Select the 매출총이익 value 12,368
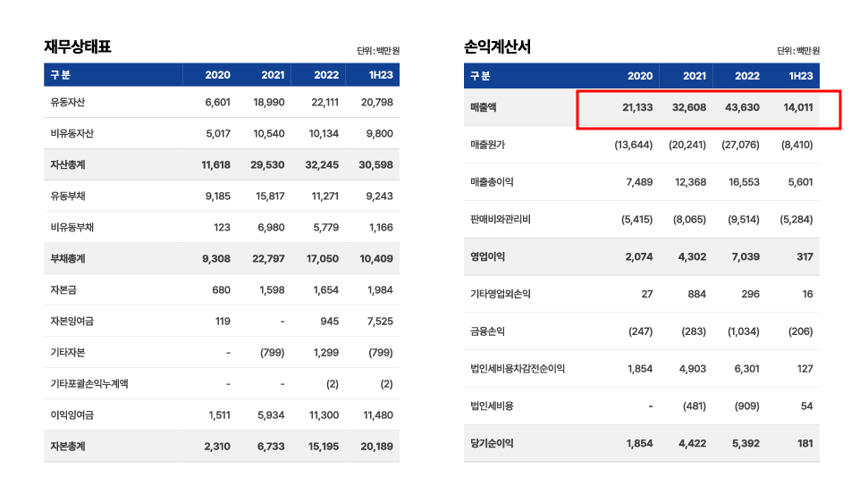 pos(691,182)
